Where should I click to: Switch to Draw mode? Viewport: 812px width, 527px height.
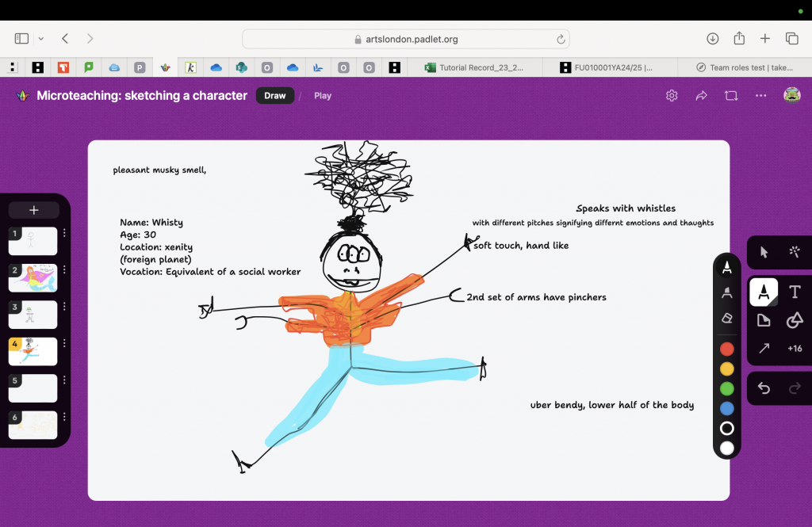tap(275, 96)
